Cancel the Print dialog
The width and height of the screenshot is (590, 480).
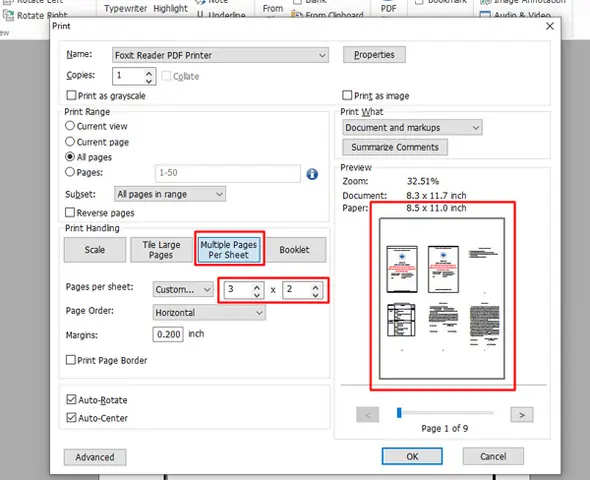tap(493, 456)
